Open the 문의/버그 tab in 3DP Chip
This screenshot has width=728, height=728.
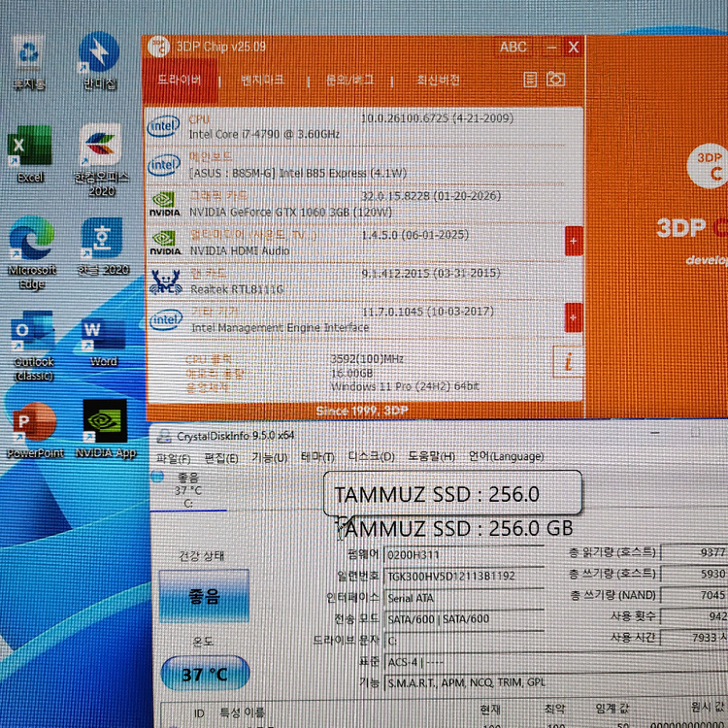(349, 81)
